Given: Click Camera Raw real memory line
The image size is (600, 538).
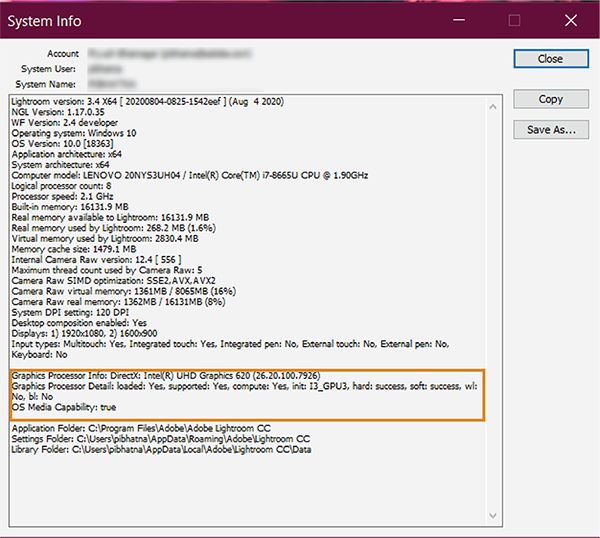Looking at the screenshot, I should pos(119,302).
